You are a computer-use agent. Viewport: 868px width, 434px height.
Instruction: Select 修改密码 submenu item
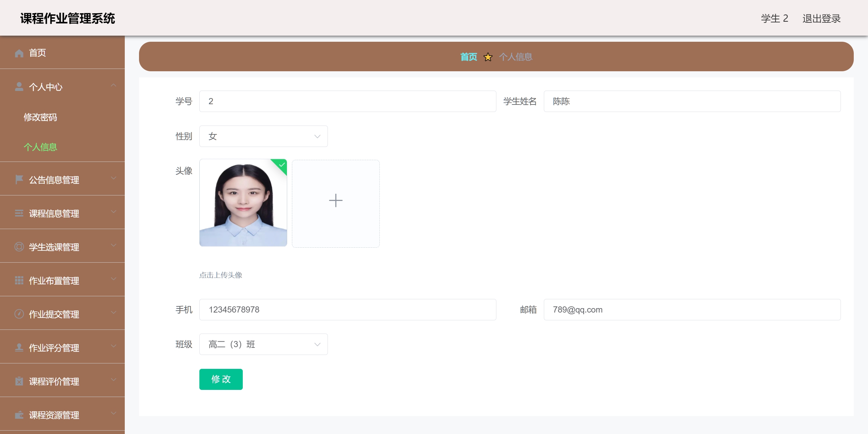tap(62, 117)
